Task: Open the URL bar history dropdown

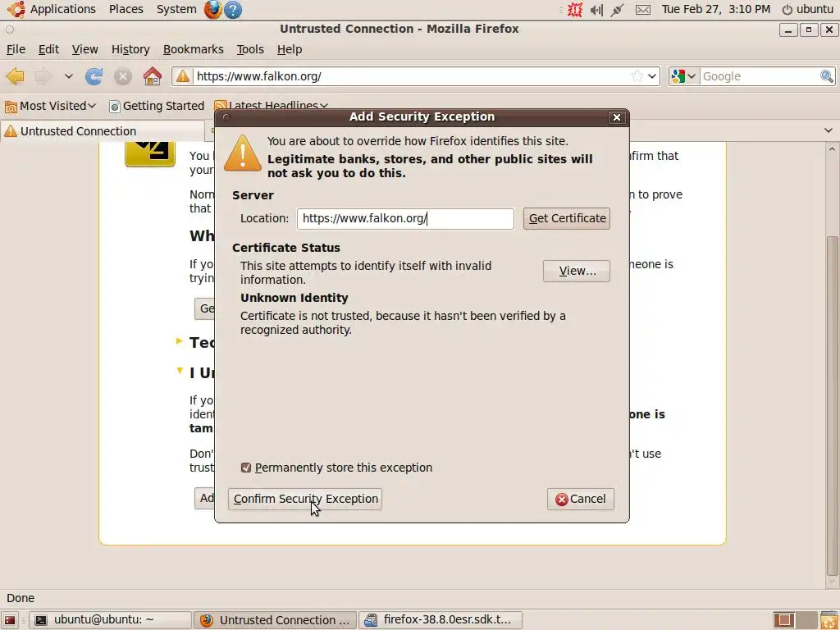Action: 652,76
